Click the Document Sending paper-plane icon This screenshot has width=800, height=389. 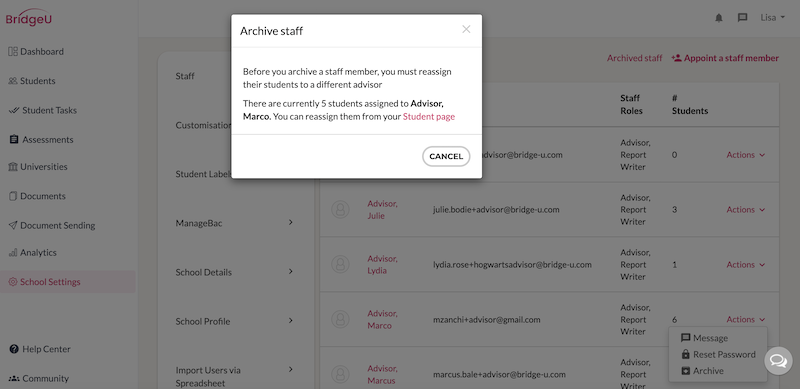(13, 225)
